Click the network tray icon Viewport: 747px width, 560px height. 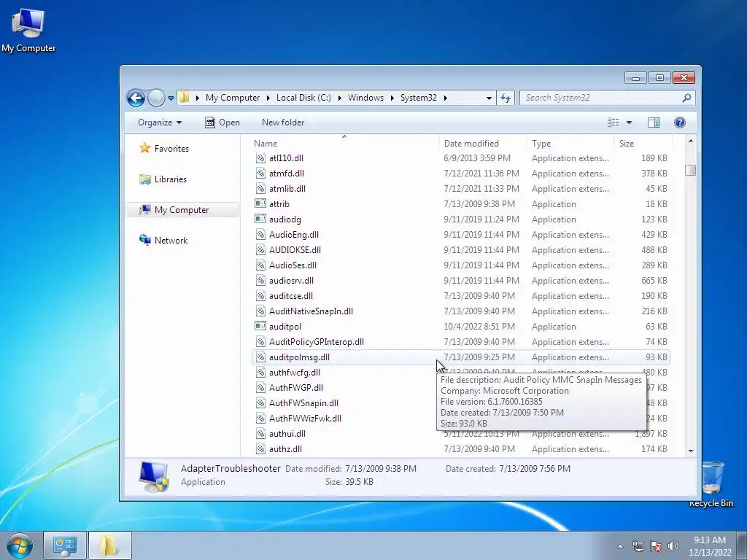[x=638, y=546]
